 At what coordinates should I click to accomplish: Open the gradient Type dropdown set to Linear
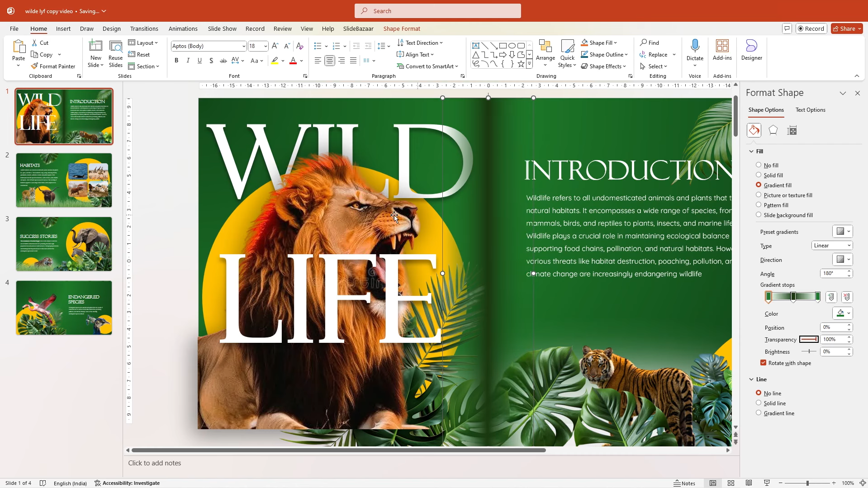click(x=832, y=245)
